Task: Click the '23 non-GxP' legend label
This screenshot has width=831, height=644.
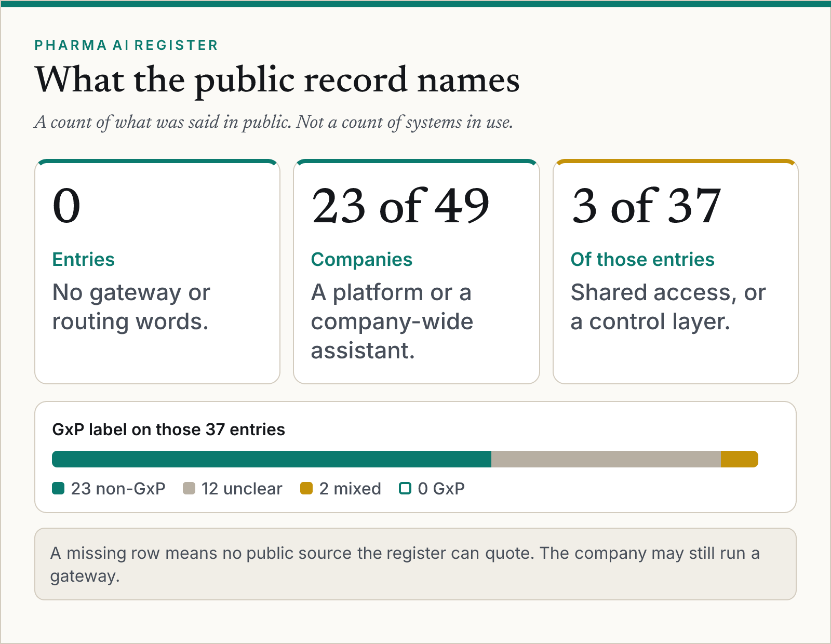Action: click(x=118, y=489)
